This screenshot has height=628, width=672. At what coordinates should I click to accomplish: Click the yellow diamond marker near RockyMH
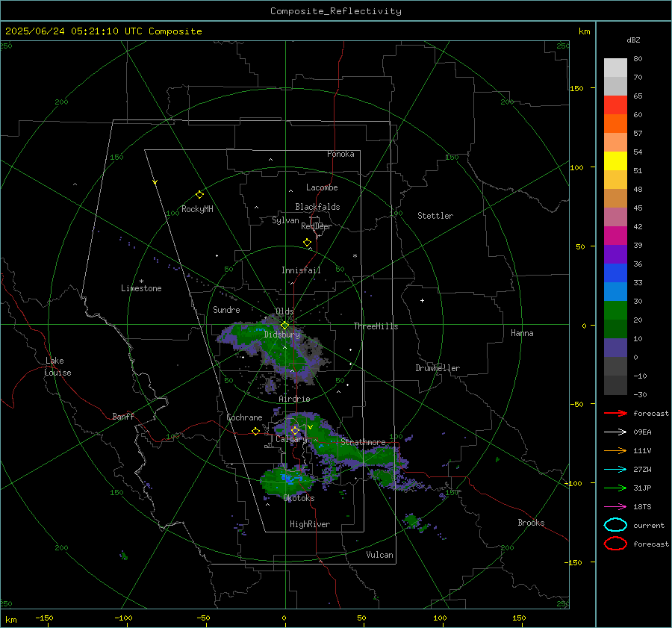[x=199, y=195]
